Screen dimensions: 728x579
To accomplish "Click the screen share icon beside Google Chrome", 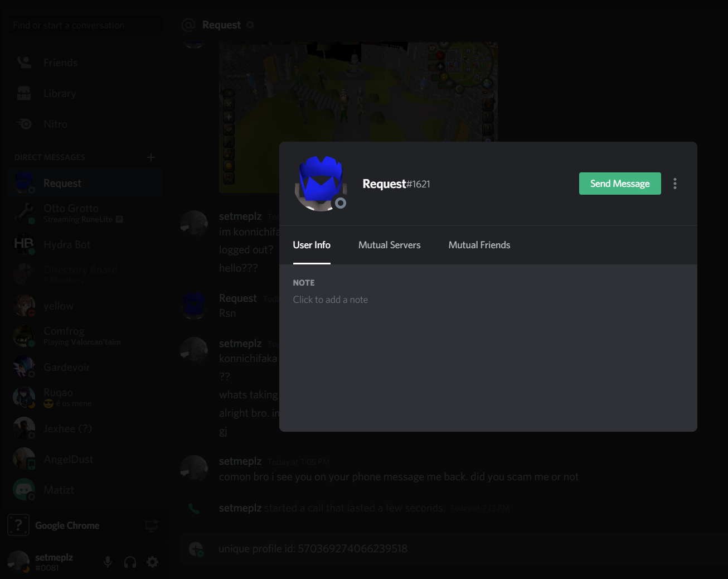I will tap(152, 525).
